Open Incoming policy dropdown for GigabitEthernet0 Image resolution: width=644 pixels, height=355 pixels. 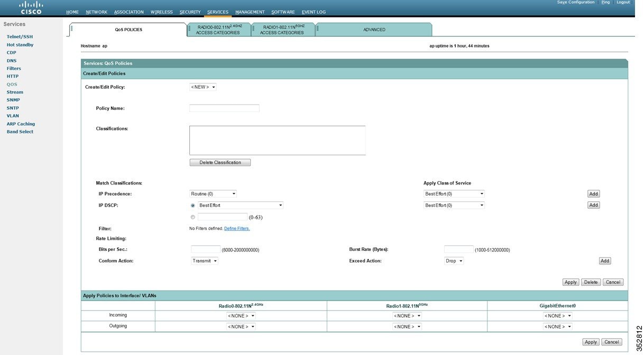558,316
